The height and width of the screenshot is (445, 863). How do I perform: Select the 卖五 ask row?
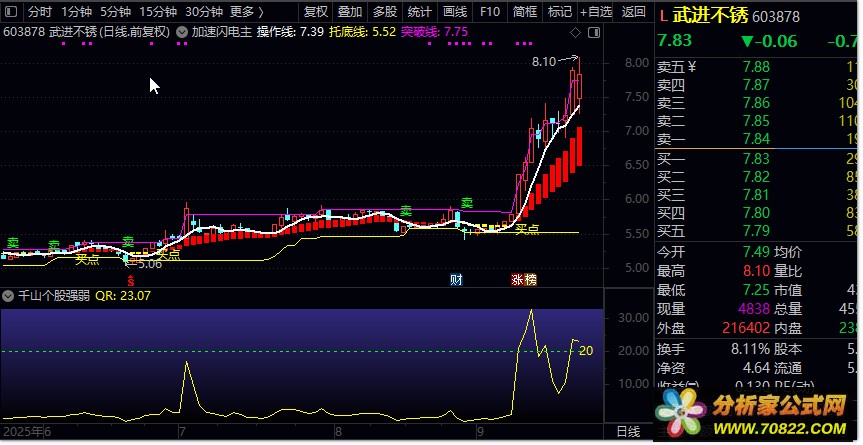click(x=758, y=67)
